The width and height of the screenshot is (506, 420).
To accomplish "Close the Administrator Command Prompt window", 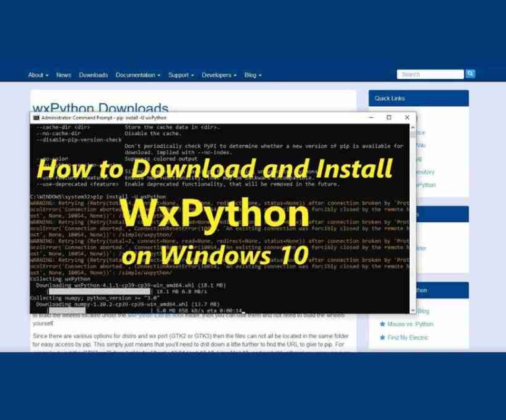I will coord(407,117).
